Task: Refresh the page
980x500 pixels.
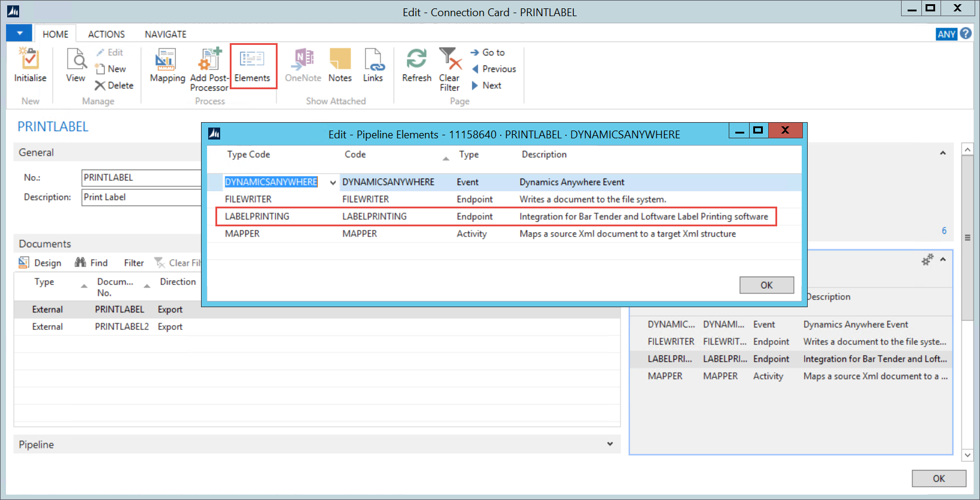Action: click(416, 66)
